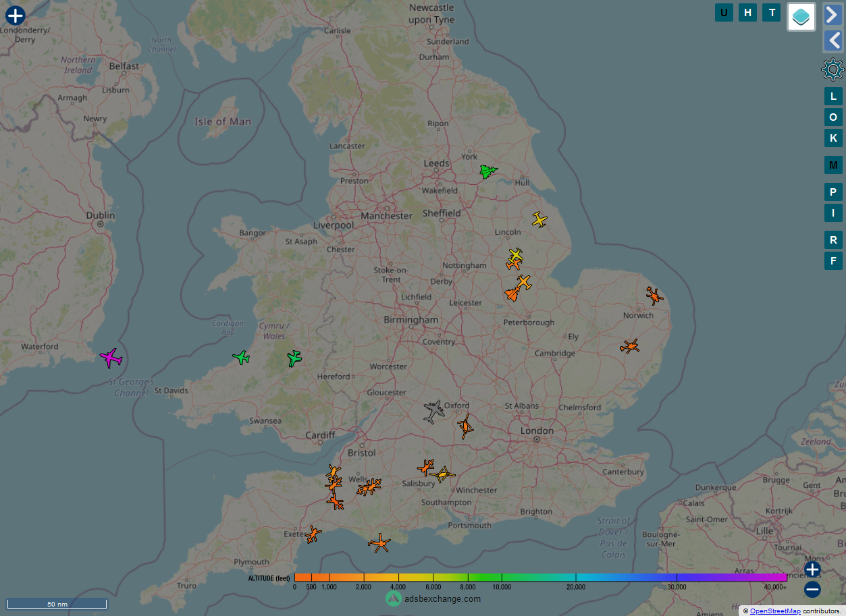Viewport: 846px width, 616px height.
Task: Toggle the I button
Action: [833, 213]
